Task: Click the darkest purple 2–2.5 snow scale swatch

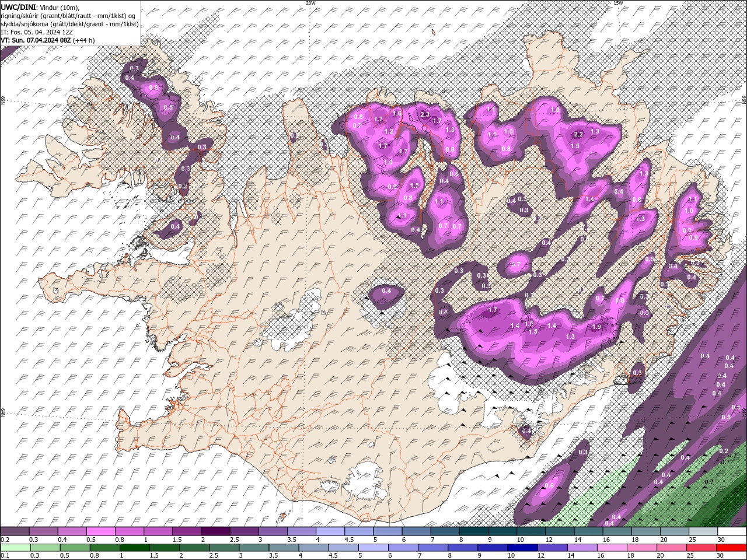Action: [x=215, y=531]
